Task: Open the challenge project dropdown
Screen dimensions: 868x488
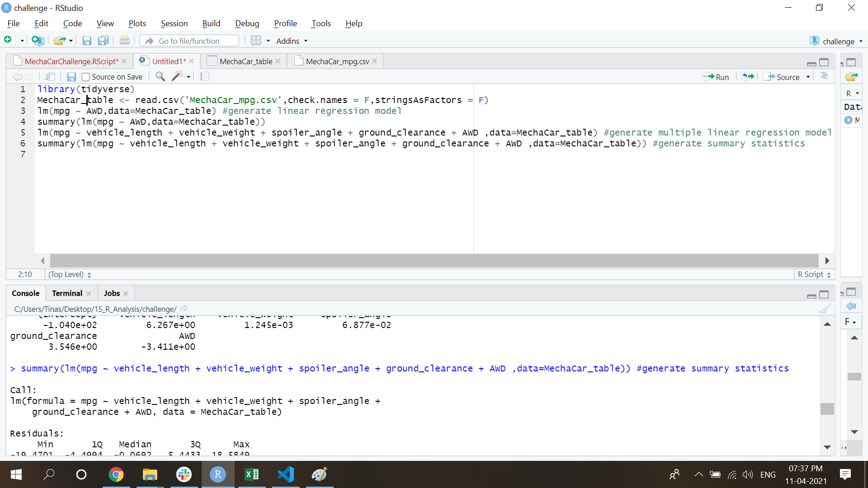Action: (x=836, y=41)
